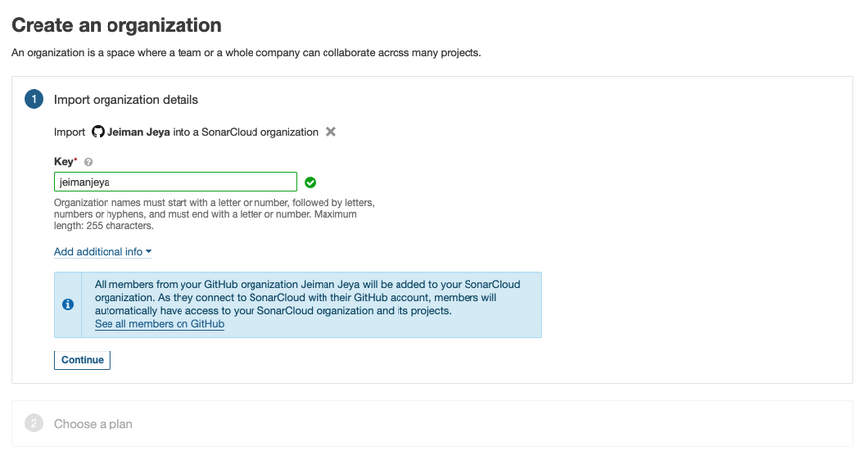This screenshot has width=868, height=468.
Task: Open the Key field help tooltip icon
Action: pos(88,162)
